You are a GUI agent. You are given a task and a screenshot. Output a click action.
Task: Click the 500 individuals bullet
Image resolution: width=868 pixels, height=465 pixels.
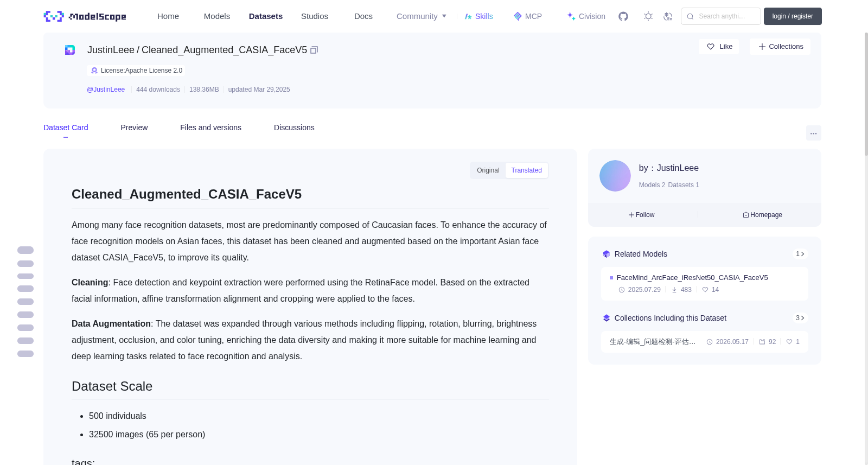point(118,416)
